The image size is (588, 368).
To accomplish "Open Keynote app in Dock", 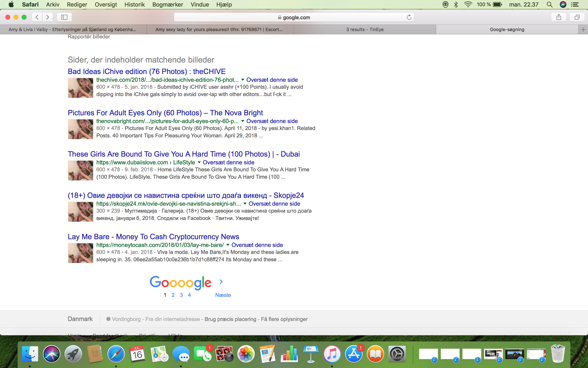I will [311, 354].
